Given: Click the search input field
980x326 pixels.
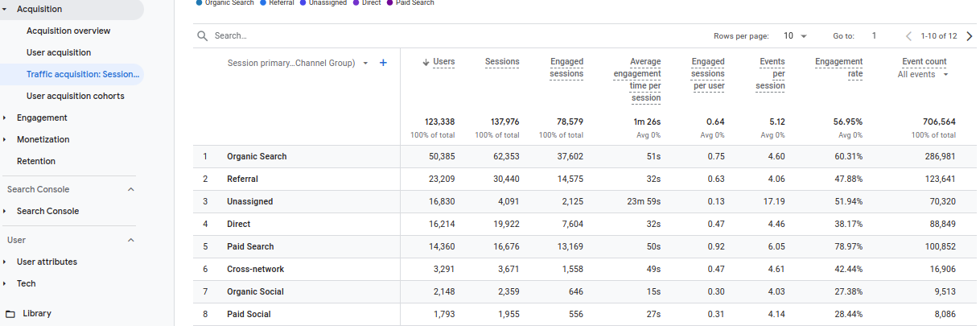Looking at the screenshot, I should pos(402,36).
